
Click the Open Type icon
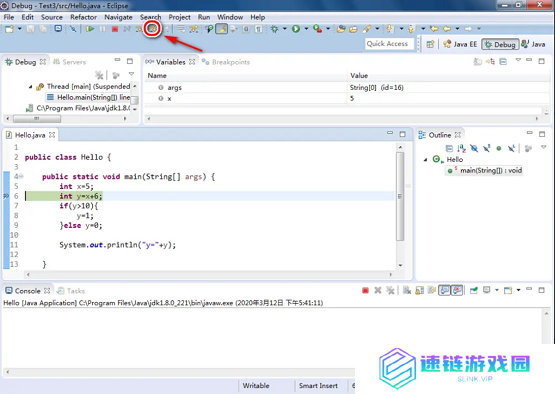[x=341, y=29]
